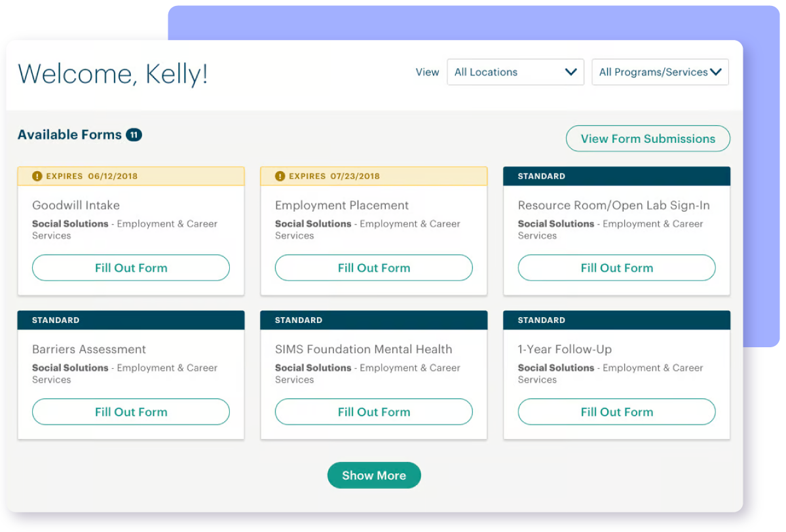Click warning icon on 06/12/2018 expiry banner

[37, 176]
